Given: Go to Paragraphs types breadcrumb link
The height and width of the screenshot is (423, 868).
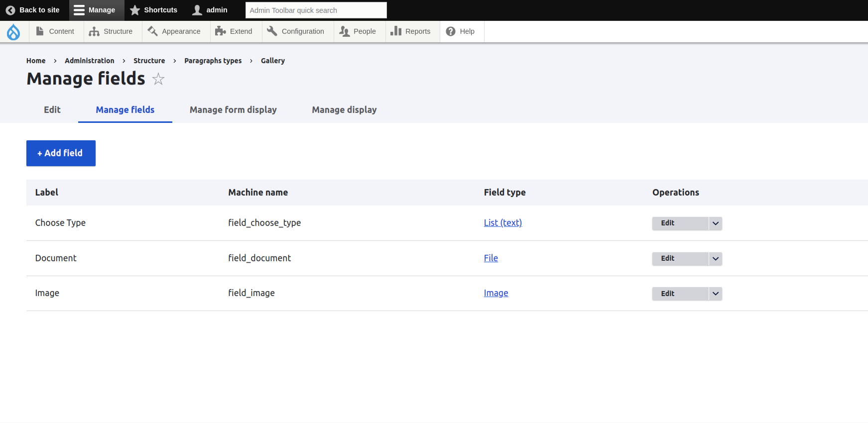Looking at the screenshot, I should [x=213, y=61].
